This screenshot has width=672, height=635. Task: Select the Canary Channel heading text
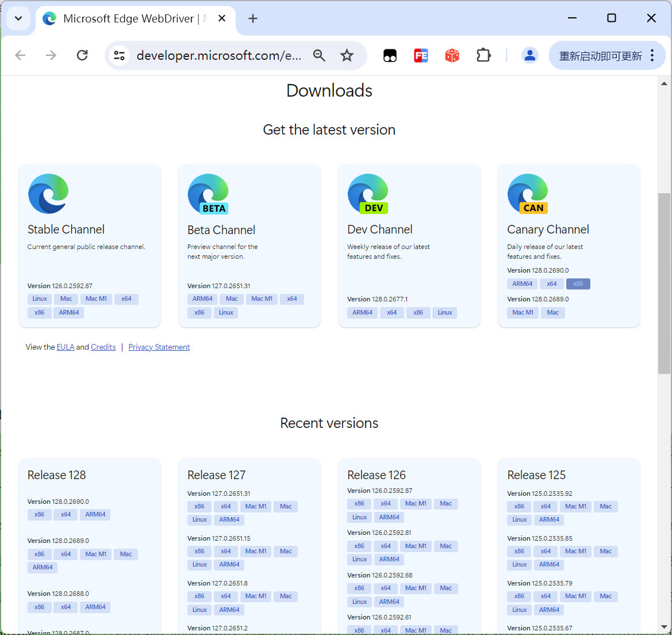pos(548,229)
